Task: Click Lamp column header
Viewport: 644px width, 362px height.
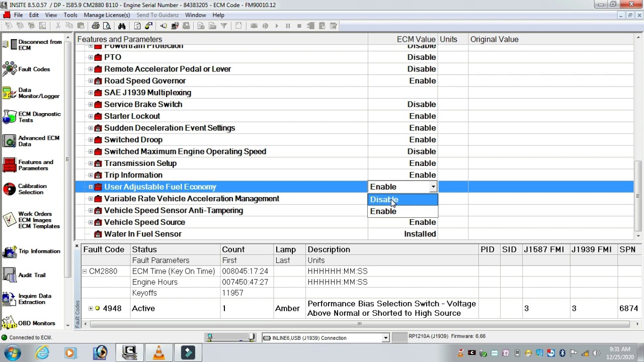Action: [289, 249]
